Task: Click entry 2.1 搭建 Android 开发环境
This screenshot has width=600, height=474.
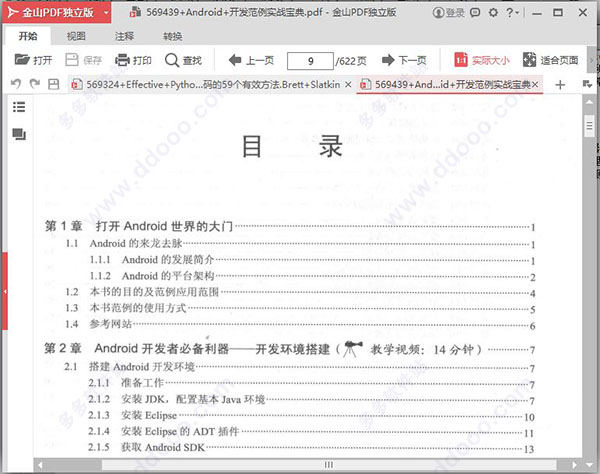Action: (x=299, y=367)
